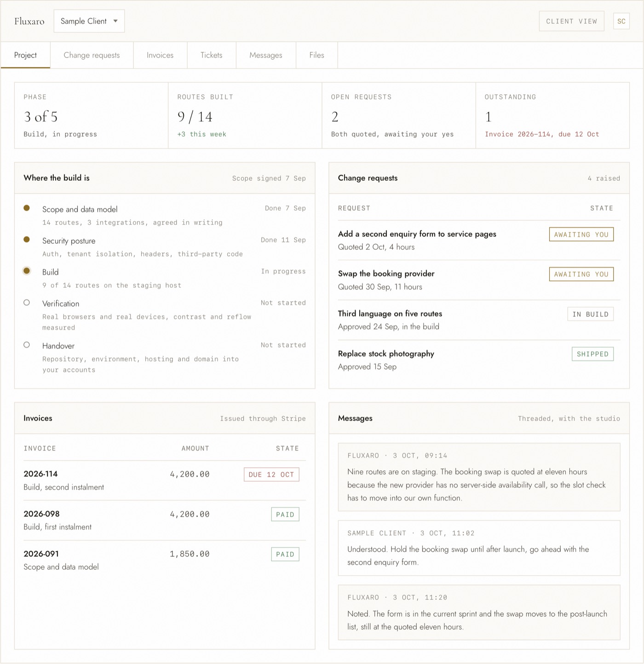Screen dimensions: 644x664
Task: Click 'Both quoted, awaiting your yes' text
Action: [x=392, y=134]
